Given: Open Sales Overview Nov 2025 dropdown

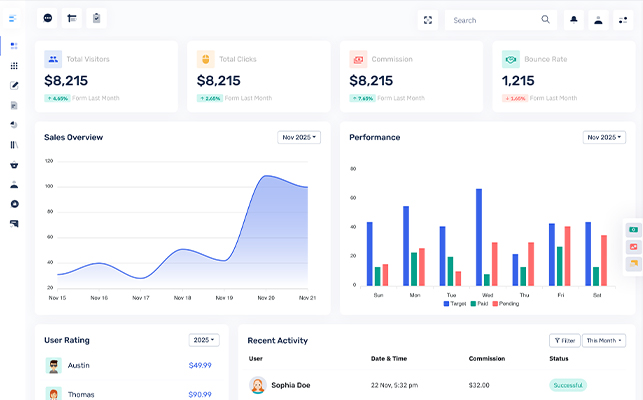Looking at the screenshot, I should click(x=299, y=137).
